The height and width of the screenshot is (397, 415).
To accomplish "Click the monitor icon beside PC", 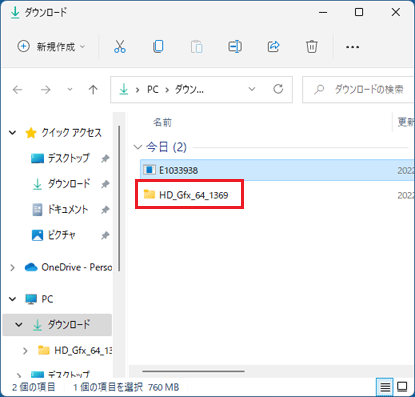I will (x=31, y=299).
